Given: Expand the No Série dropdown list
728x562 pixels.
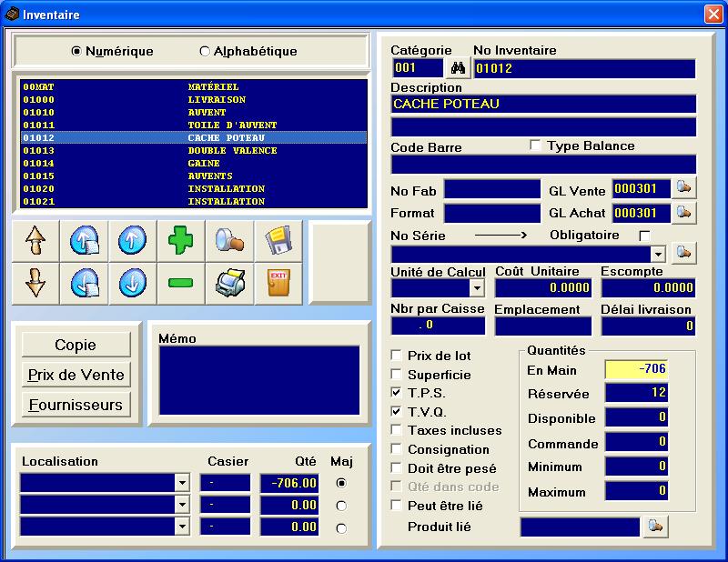Looking at the screenshot, I should click(658, 253).
